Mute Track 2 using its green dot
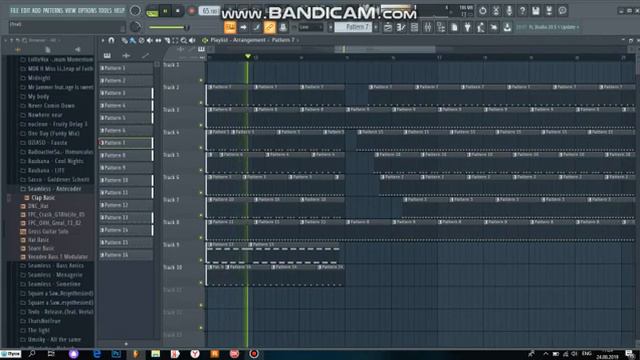This screenshot has height=360, width=640. (201, 103)
